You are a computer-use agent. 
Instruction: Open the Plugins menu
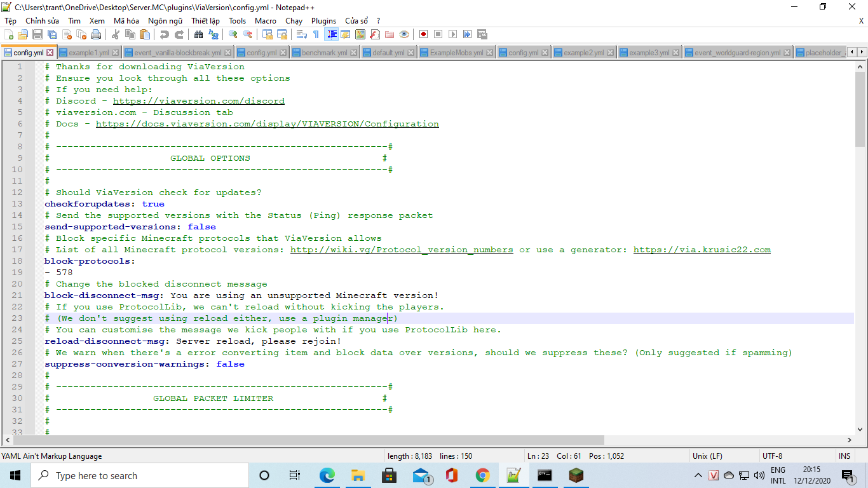(x=323, y=21)
